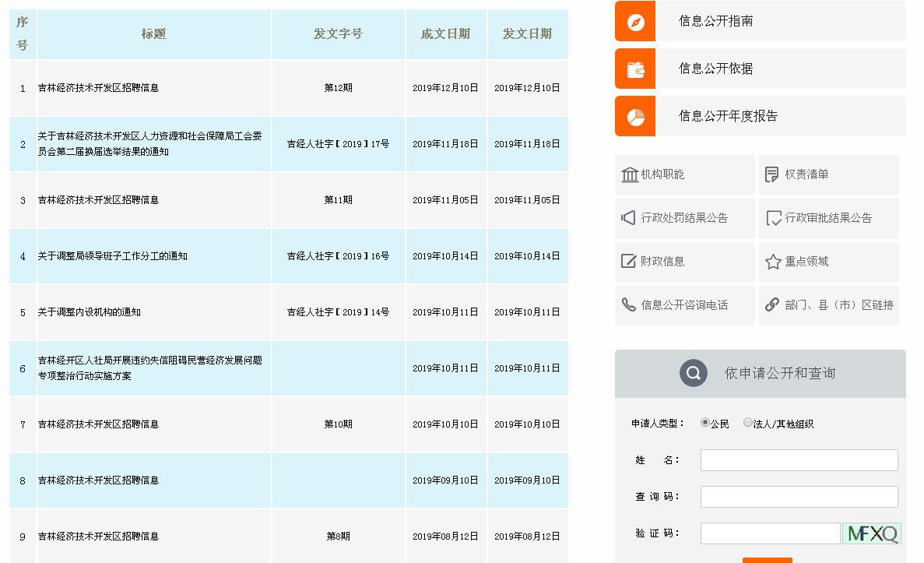Click the chain link icon beside 部门、县(市)区链接
This screenshot has height=563, width=924.
pyautogui.click(x=772, y=304)
